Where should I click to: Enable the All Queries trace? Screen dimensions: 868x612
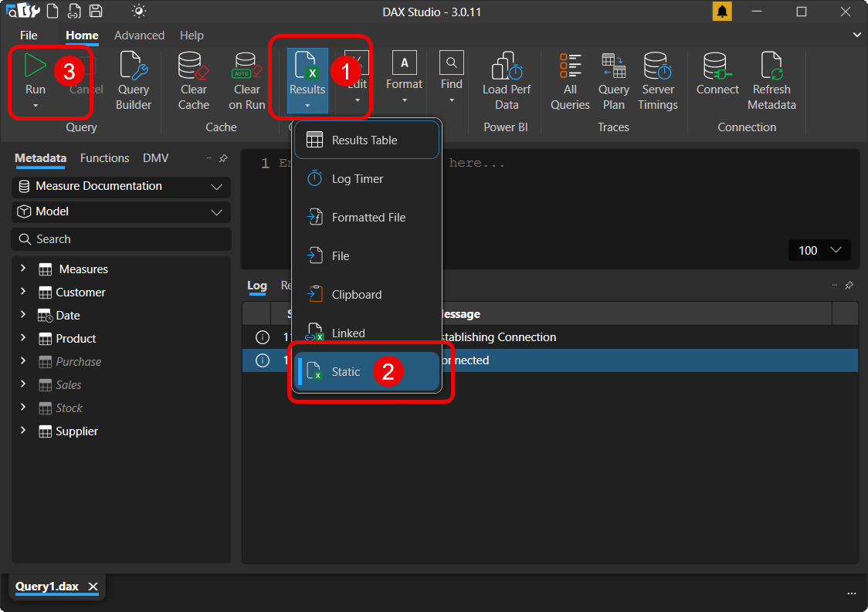point(570,81)
